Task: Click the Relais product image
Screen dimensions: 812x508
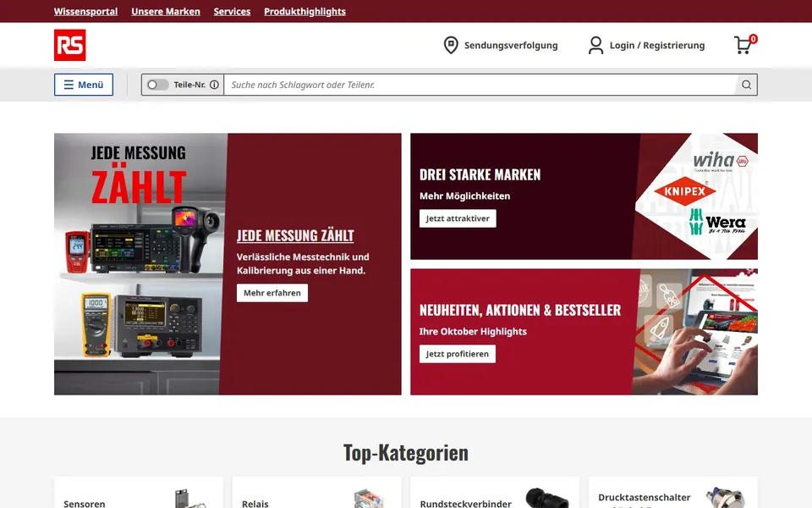Action: (369, 498)
